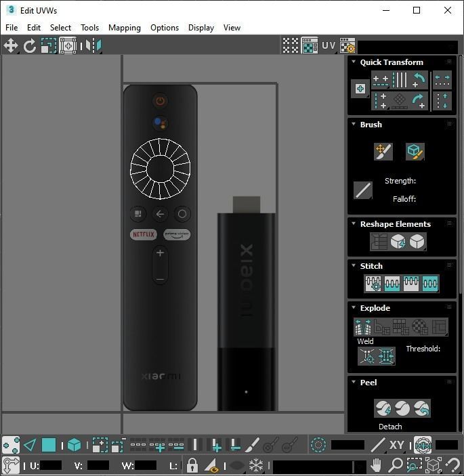
Task: Toggle show map in dialog icon
Action: (310, 45)
